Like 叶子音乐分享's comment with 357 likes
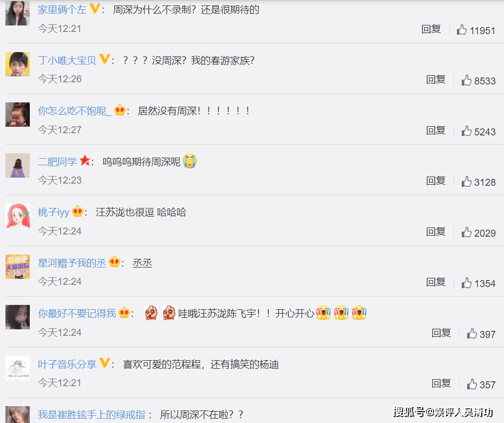504x423 pixels. pyautogui.click(x=472, y=384)
